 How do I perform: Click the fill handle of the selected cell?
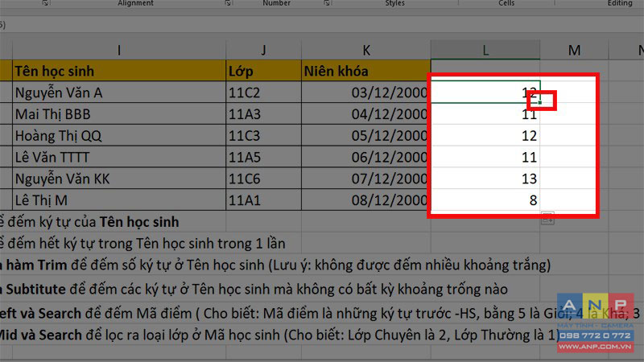539,103
